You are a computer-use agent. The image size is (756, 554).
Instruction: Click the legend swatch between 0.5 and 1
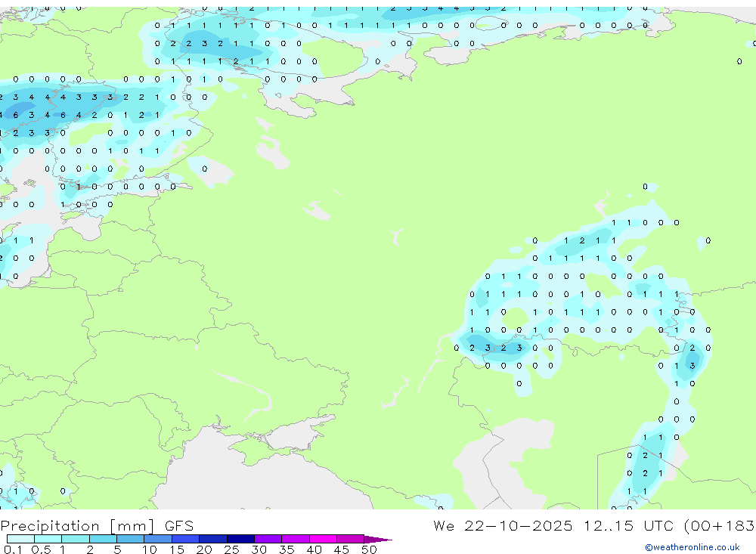48,539
